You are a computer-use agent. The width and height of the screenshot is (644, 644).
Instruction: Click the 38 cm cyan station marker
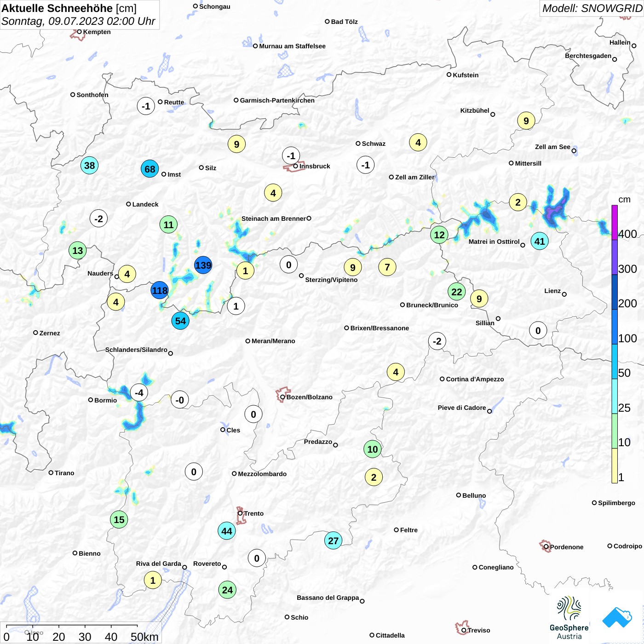pyautogui.click(x=90, y=165)
